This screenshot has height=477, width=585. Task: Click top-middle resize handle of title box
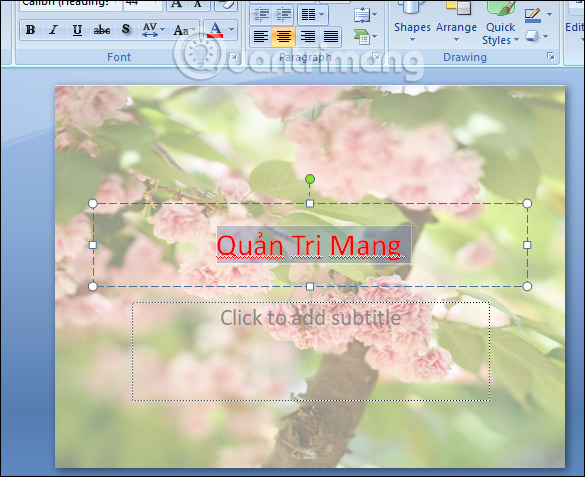coord(310,203)
